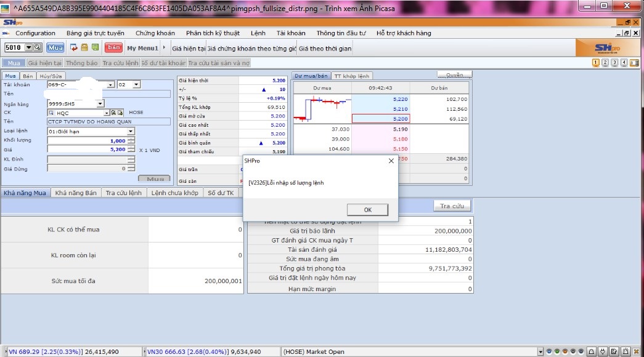Click the green status indicator light
Viewport: 644px width, 357px height.
(x=557, y=351)
